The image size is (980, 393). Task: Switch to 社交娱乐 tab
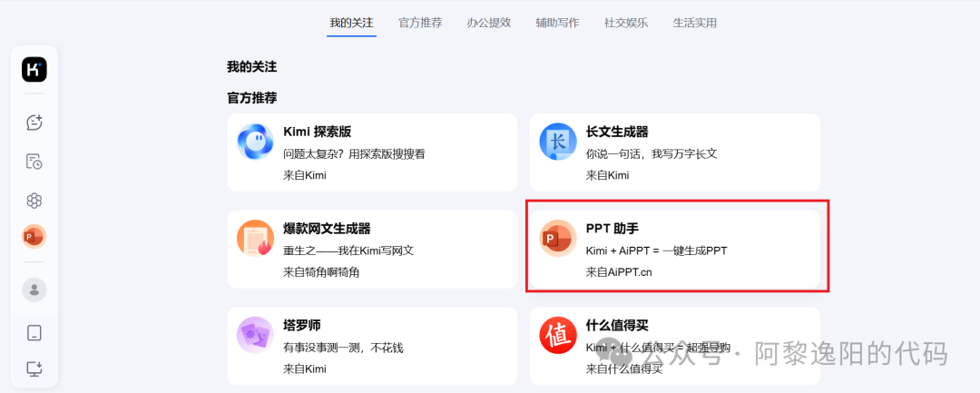[626, 23]
